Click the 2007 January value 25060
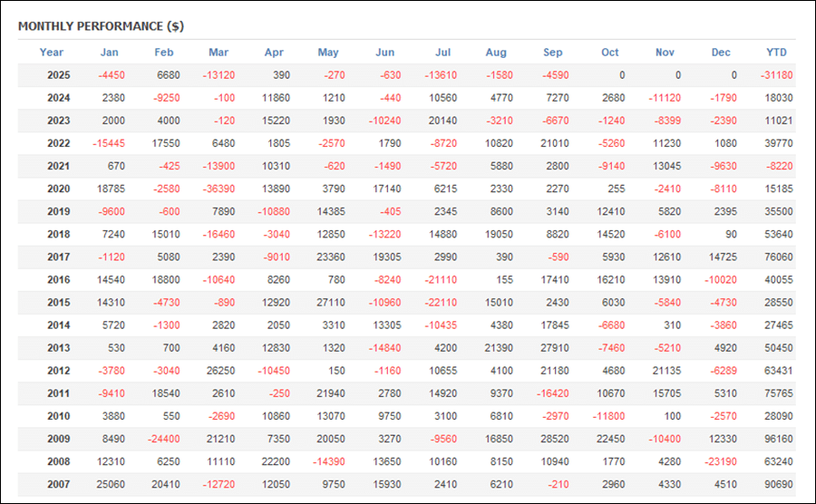This screenshot has width=816, height=504. click(x=111, y=485)
